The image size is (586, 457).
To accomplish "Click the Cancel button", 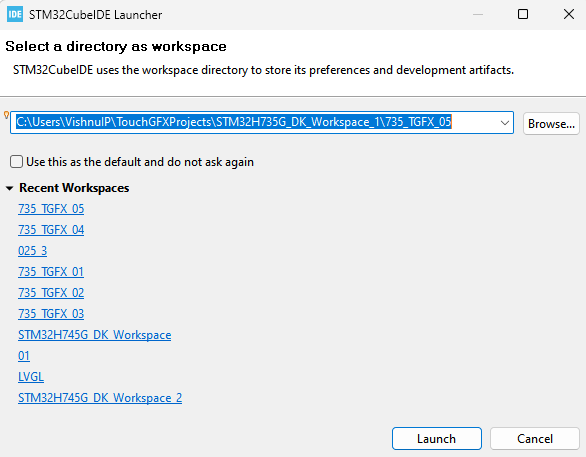I will pos(535,438).
